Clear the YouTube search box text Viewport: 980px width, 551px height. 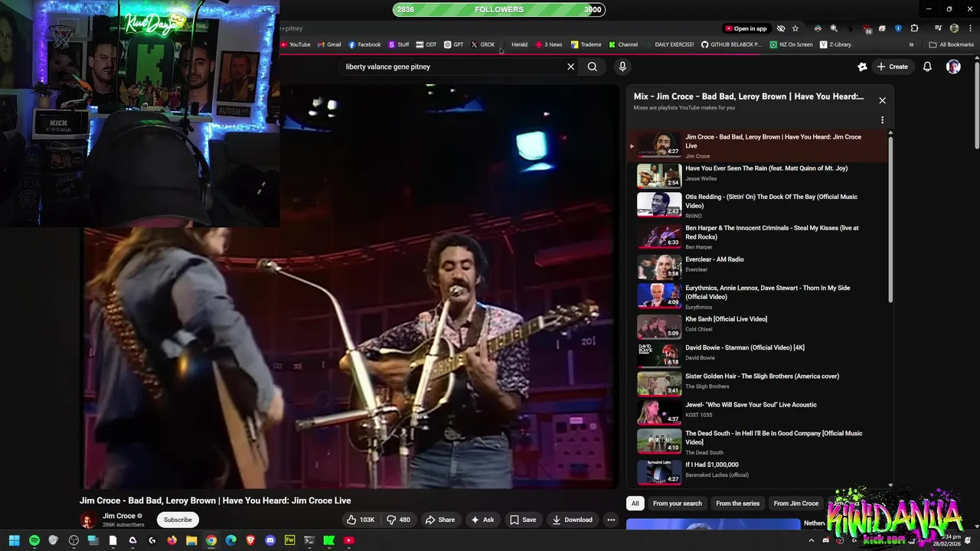tap(570, 67)
